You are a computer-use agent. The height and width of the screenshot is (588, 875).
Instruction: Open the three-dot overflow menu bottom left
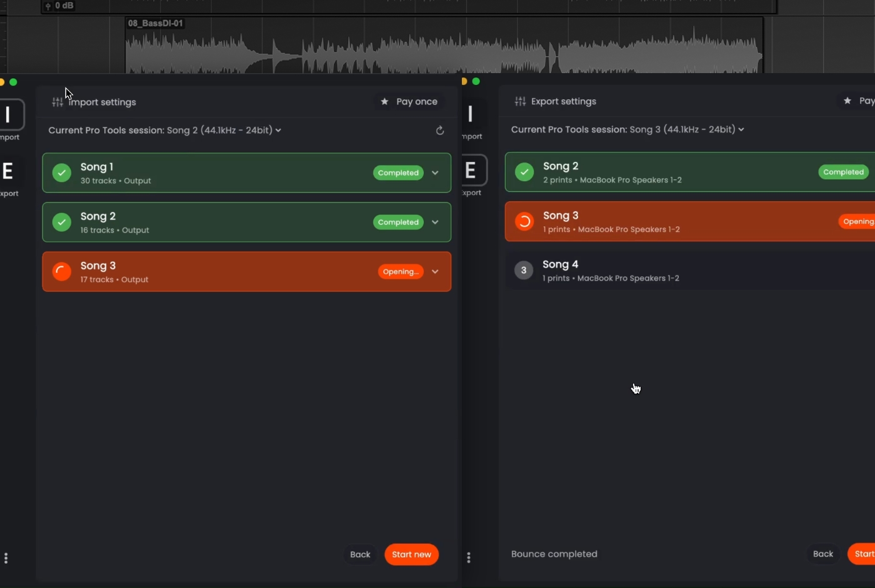click(6, 557)
